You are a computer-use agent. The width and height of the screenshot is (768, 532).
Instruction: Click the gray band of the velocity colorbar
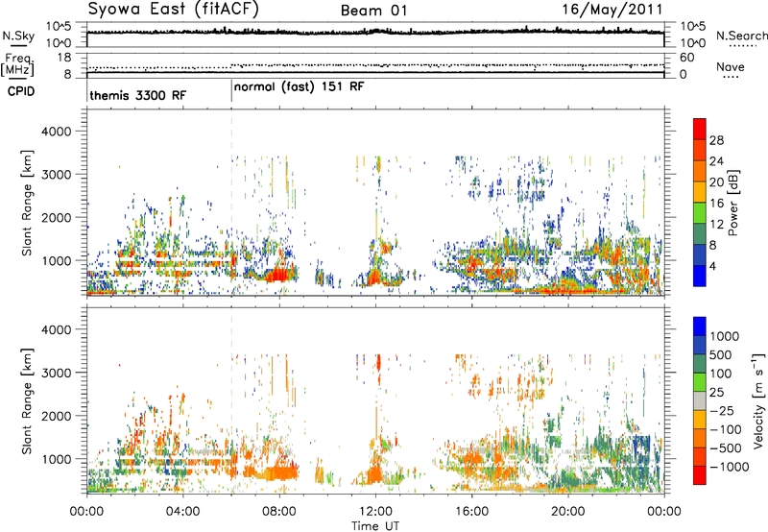700,400
